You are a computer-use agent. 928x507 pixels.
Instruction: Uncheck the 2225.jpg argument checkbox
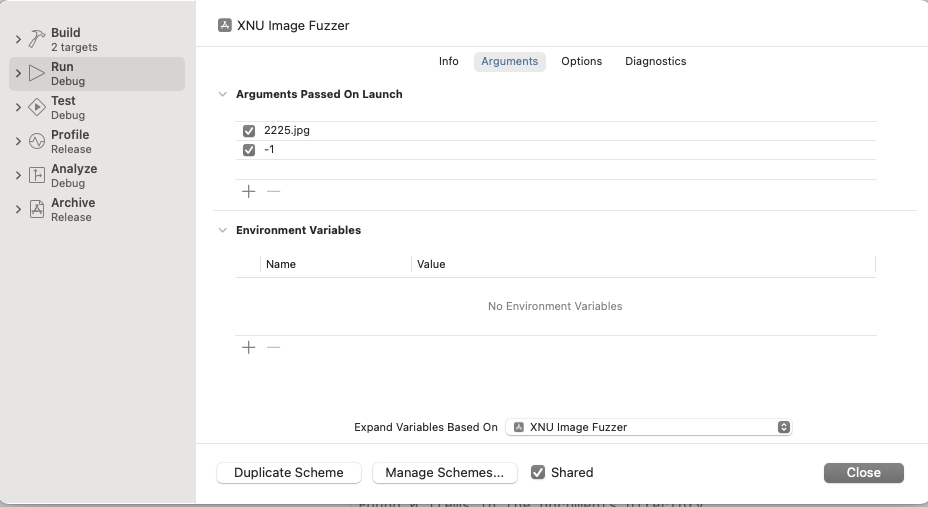249,131
